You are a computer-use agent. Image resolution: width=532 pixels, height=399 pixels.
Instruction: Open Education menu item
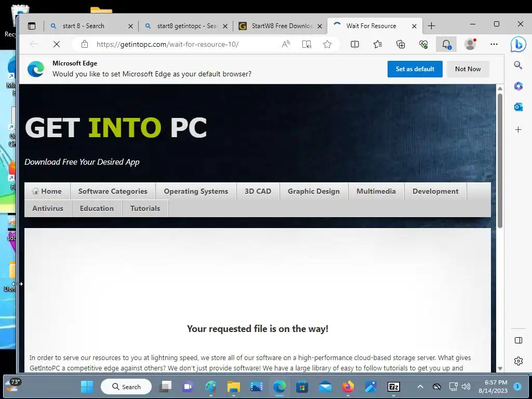pyautogui.click(x=97, y=208)
